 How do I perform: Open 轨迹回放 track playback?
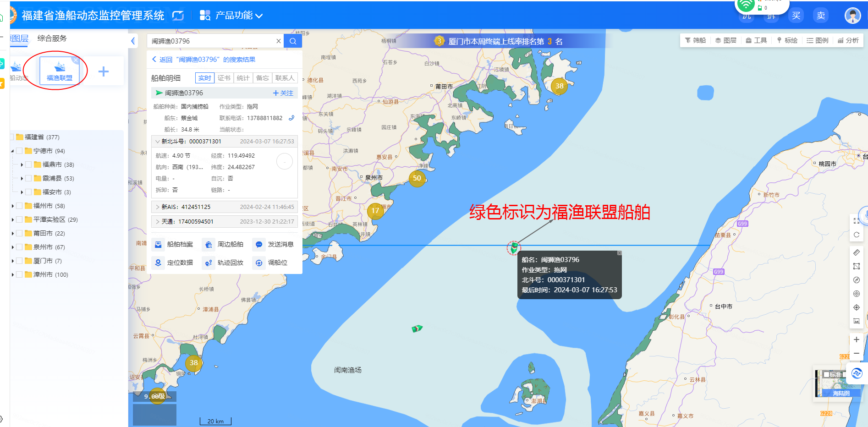209,263
